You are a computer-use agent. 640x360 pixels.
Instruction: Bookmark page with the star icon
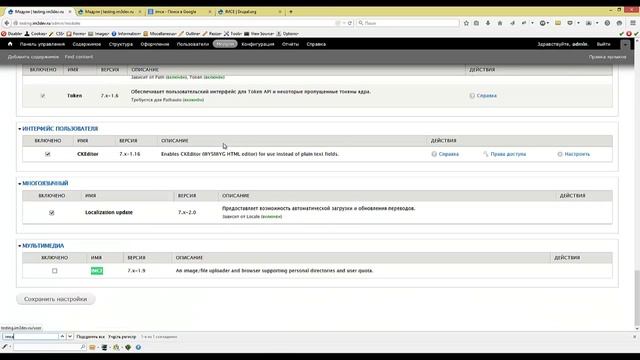[467, 23]
